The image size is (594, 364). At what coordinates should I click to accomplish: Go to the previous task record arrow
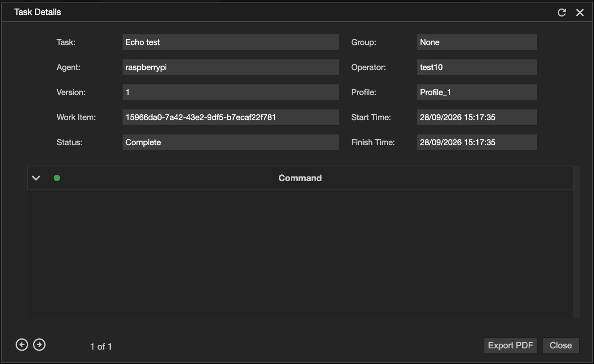[22, 345]
